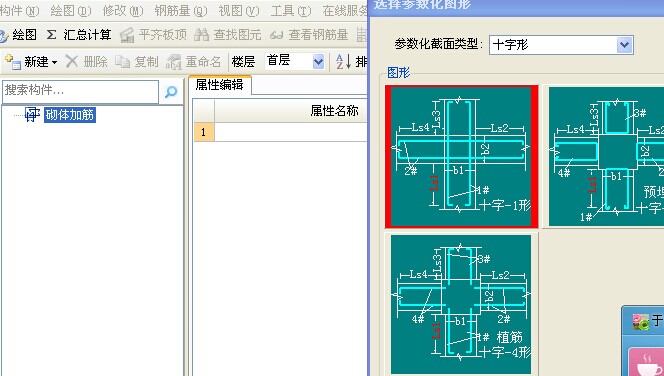Focus the 搜索构件 search field

coord(80,91)
